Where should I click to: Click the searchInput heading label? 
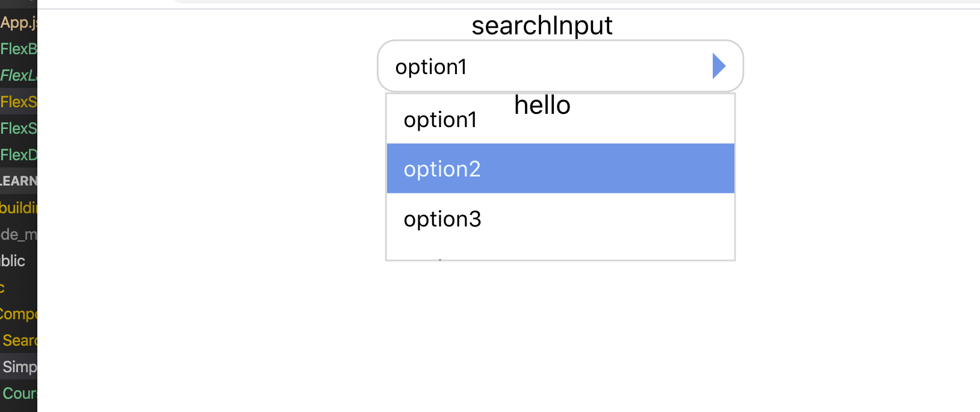pyautogui.click(x=542, y=26)
